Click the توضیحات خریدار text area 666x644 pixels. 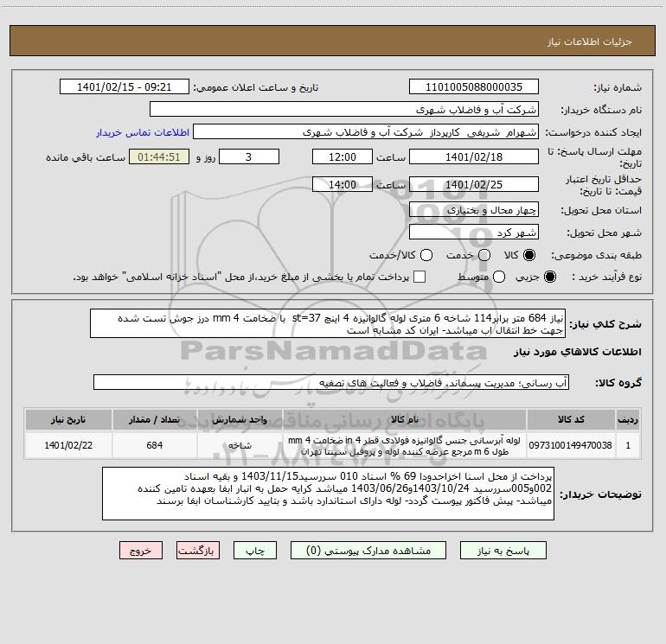[x=328, y=494]
